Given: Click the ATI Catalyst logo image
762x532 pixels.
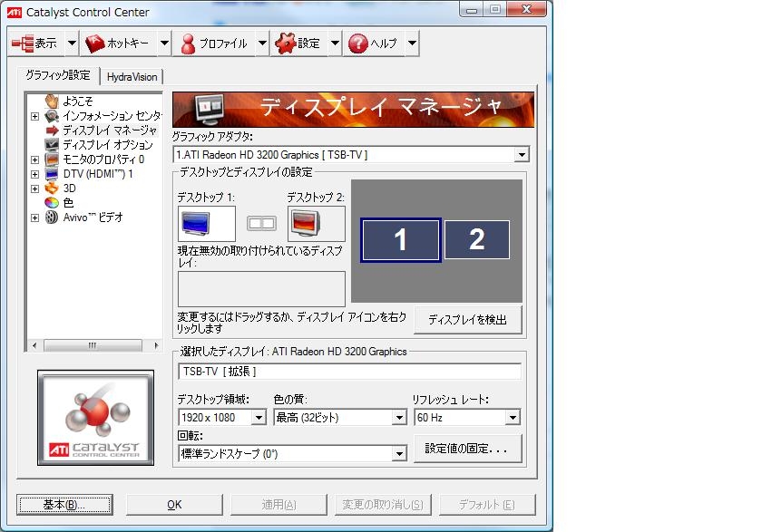Looking at the screenshot, I should point(96,418).
